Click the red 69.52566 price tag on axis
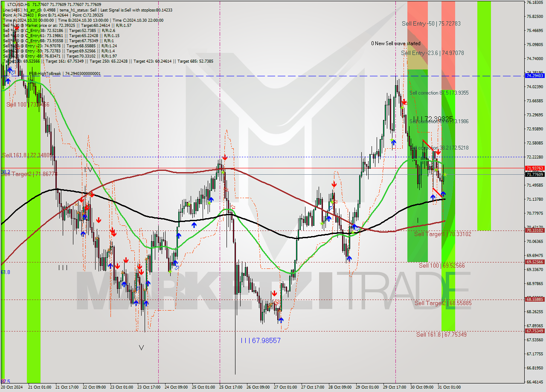 [534, 262]
